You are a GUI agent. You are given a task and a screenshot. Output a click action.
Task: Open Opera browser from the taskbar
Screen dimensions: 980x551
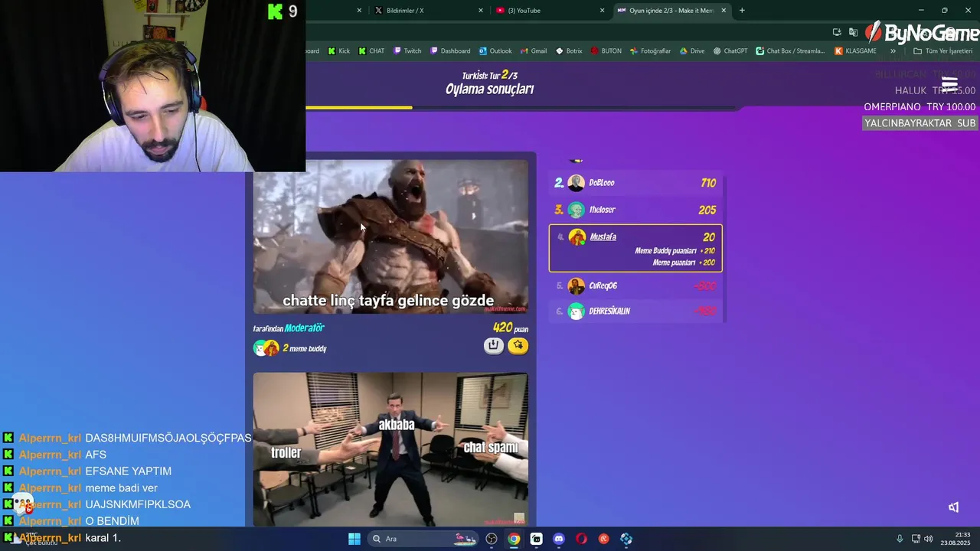(581, 539)
